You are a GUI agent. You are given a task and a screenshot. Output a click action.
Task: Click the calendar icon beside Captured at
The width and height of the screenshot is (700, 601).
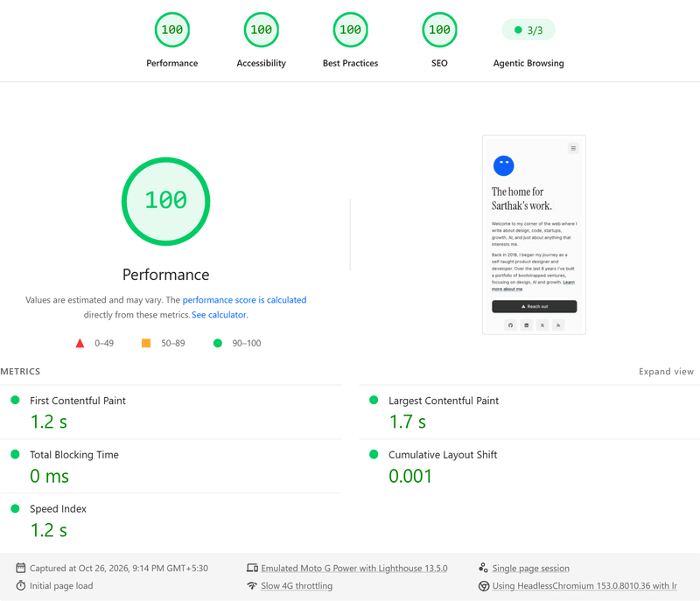(20, 568)
